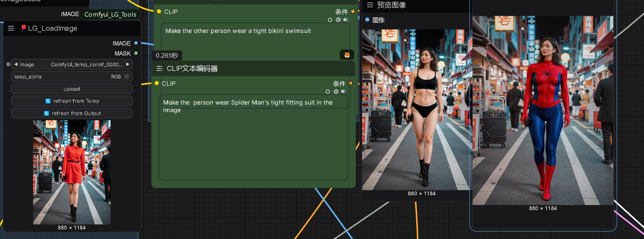Viewport: 644px width, 239px height.
Task: Toggle the circle indicator above the bikini prompt
Action: point(330,20)
